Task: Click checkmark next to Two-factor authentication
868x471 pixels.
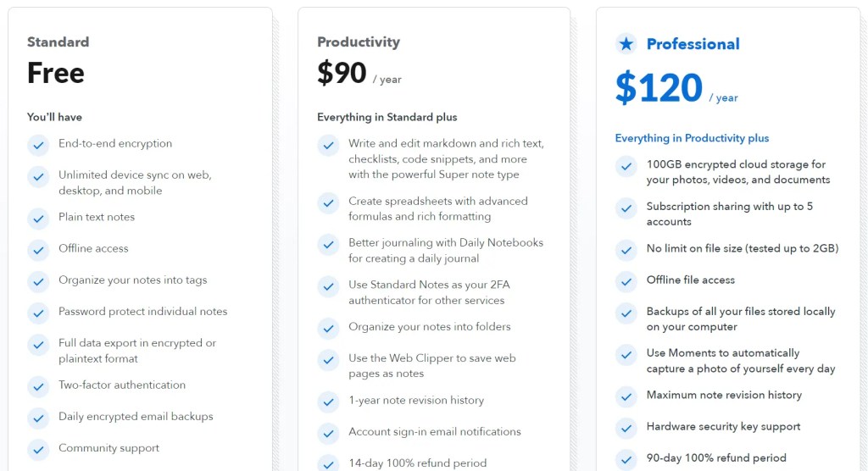Action: tap(38, 386)
